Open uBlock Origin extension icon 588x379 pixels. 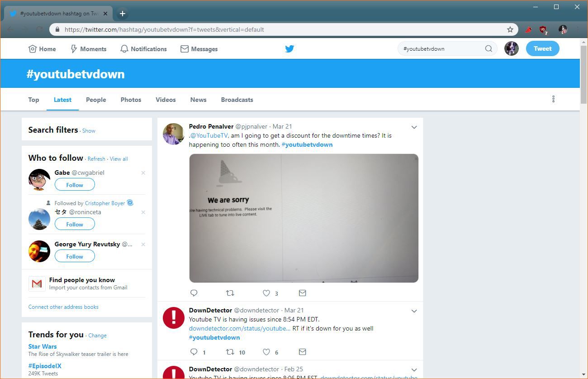coord(543,30)
